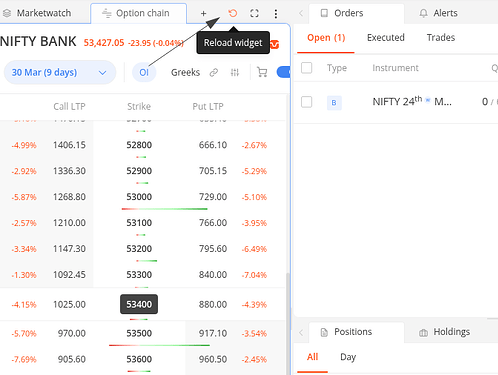The image size is (498, 375).
Task: Click the 53500 strike OI bar
Action: coord(159,345)
